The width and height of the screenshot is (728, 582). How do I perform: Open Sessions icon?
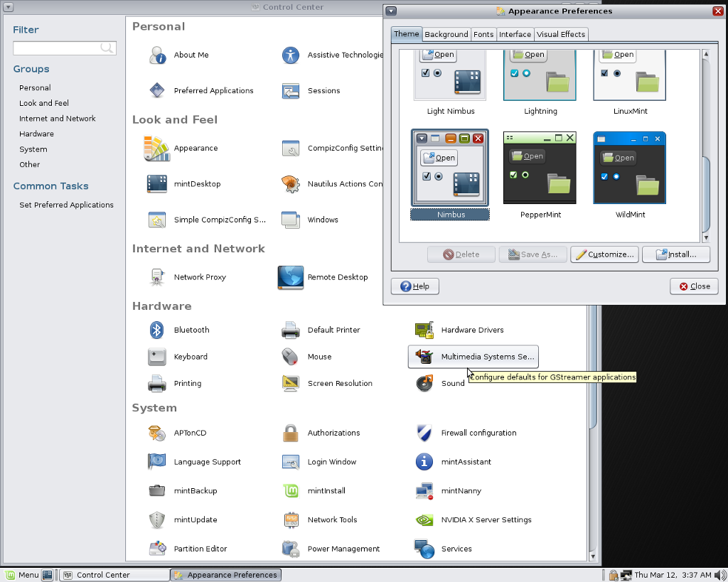(x=291, y=90)
